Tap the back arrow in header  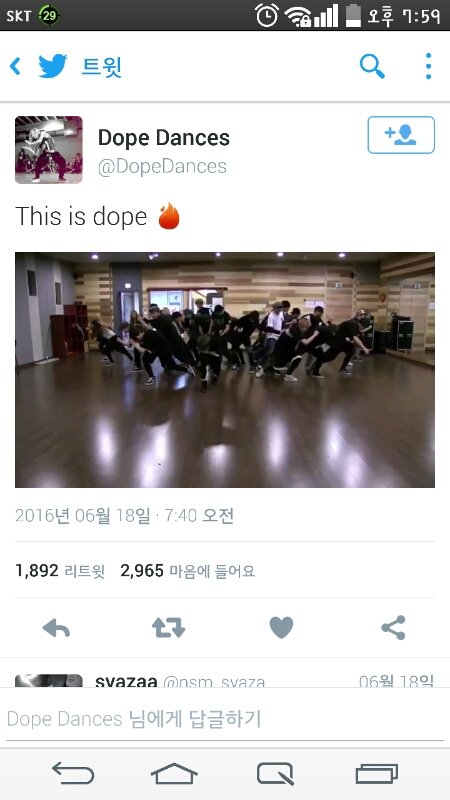click(x=16, y=66)
